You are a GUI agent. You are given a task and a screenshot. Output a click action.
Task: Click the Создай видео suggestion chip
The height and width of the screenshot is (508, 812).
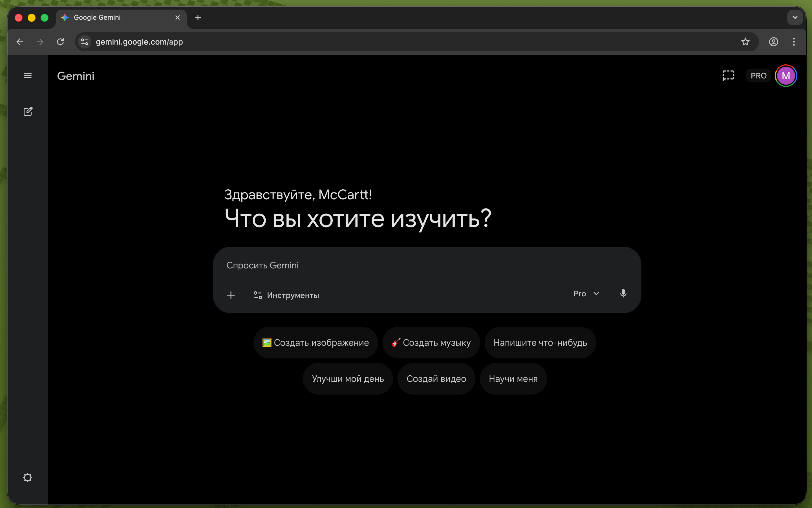click(x=436, y=379)
